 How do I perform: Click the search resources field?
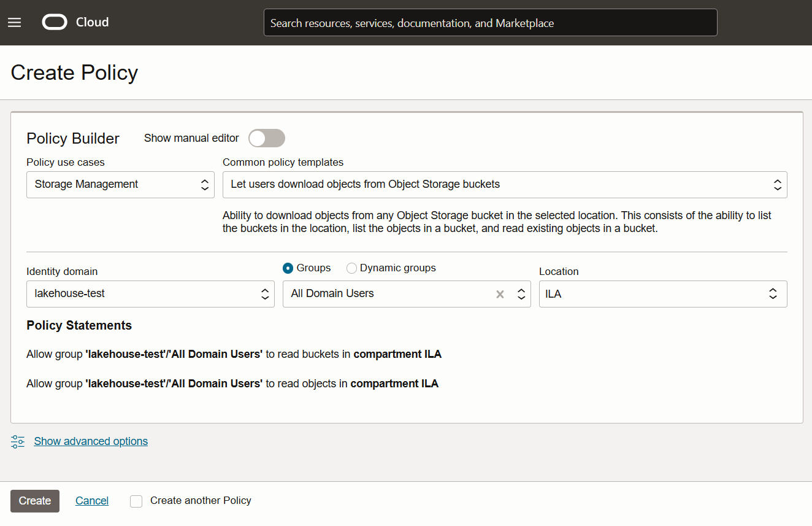(490, 22)
